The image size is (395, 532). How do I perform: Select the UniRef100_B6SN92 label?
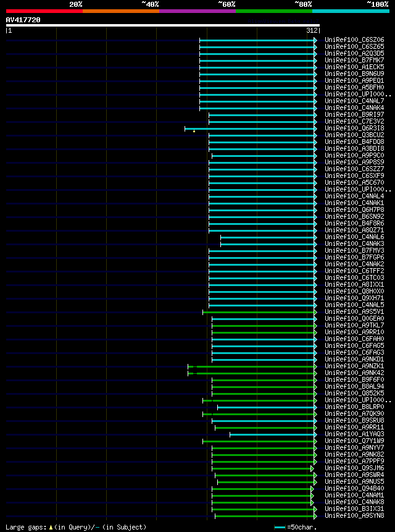[354, 216]
